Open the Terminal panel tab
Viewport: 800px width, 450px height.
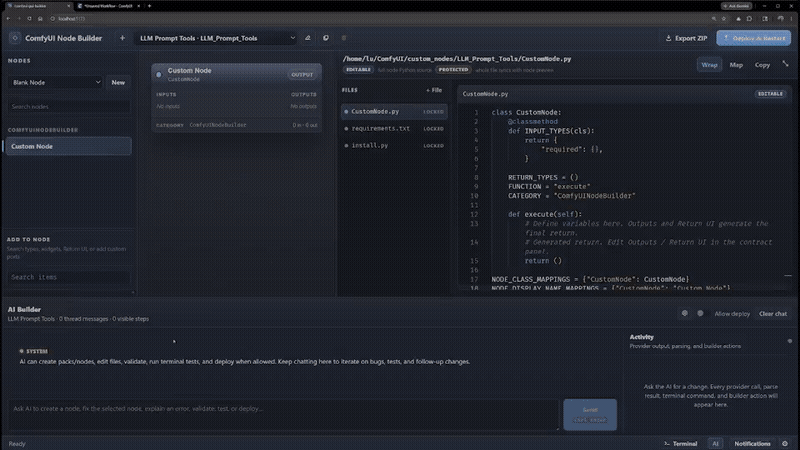pyautogui.click(x=681, y=444)
